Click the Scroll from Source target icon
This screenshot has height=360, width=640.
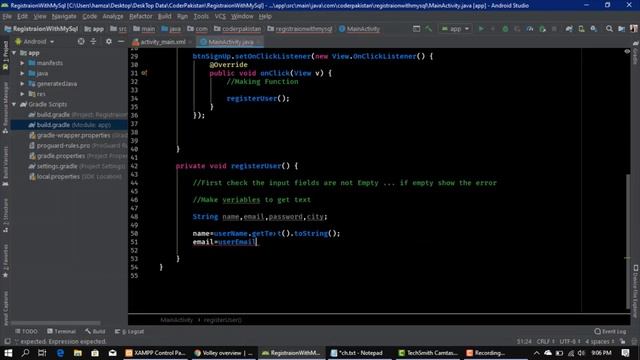tap(81, 42)
